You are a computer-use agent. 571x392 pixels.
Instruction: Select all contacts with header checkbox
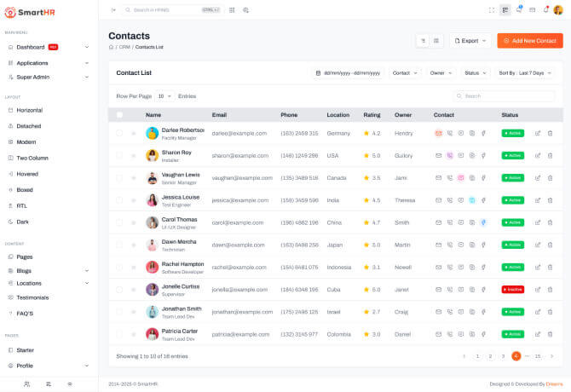tap(119, 114)
